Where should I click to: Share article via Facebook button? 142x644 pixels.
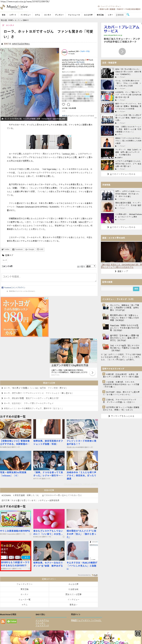(18, 249)
